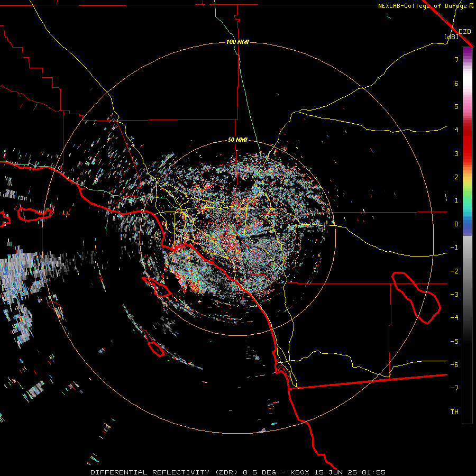Click the 7 value on color scale
Screen dimensions: 476x476
pyautogui.click(x=456, y=59)
